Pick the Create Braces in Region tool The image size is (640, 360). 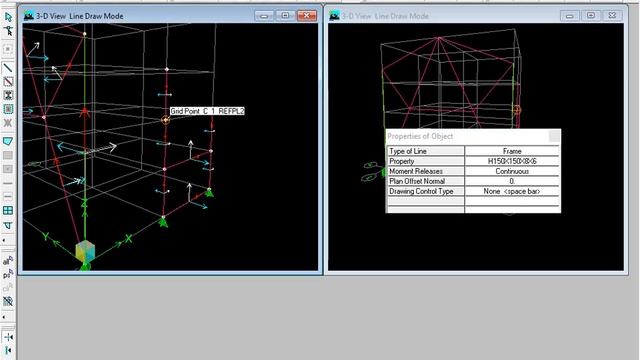coord(8,122)
